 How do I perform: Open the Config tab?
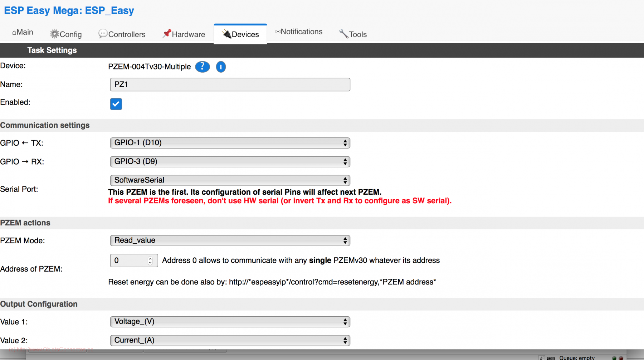(66, 34)
